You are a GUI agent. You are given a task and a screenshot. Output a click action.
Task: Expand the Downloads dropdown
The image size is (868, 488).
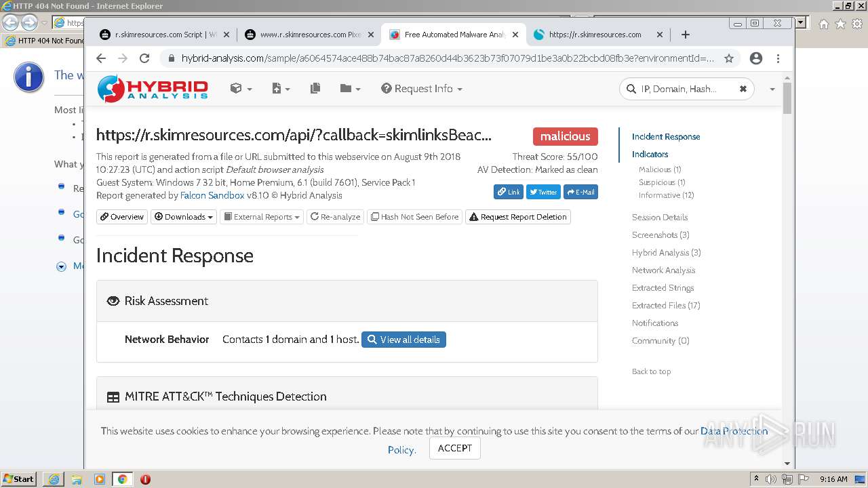(183, 217)
